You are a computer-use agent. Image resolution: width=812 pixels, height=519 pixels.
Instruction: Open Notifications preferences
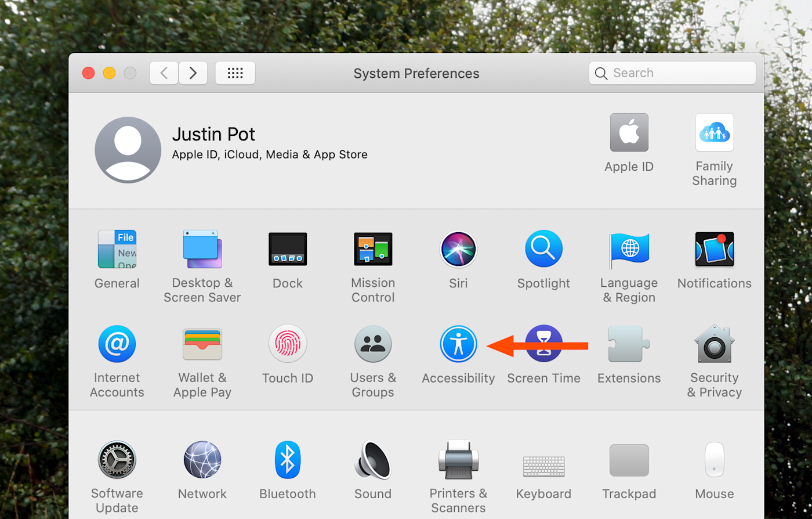pyautogui.click(x=715, y=250)
